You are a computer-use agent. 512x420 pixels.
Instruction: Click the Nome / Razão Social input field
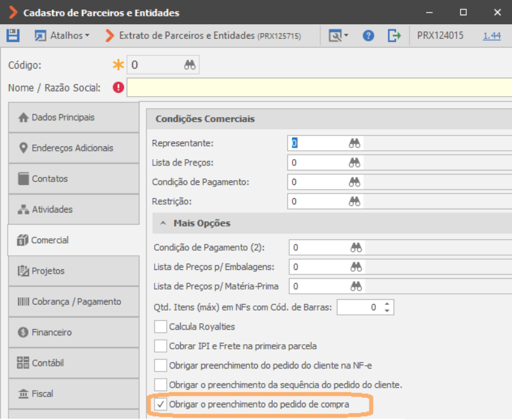pos(319,87)
